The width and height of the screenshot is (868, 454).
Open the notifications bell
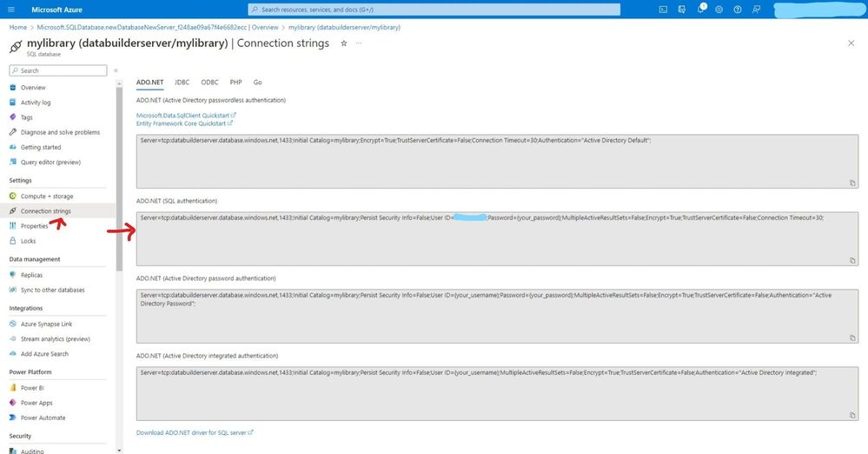coord(701,9)
